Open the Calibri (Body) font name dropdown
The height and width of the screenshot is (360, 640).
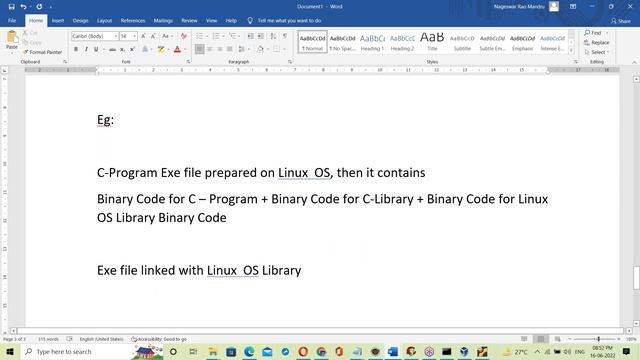pos(116,36)
